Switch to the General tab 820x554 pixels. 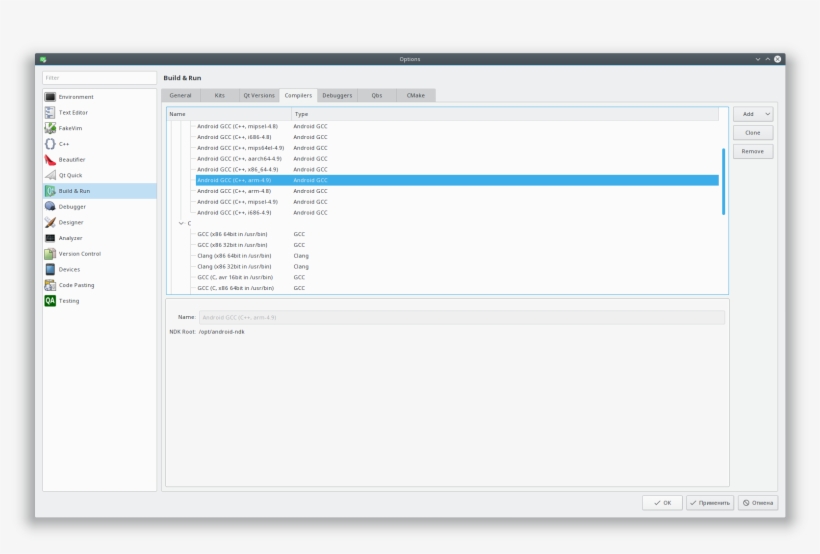180,95
